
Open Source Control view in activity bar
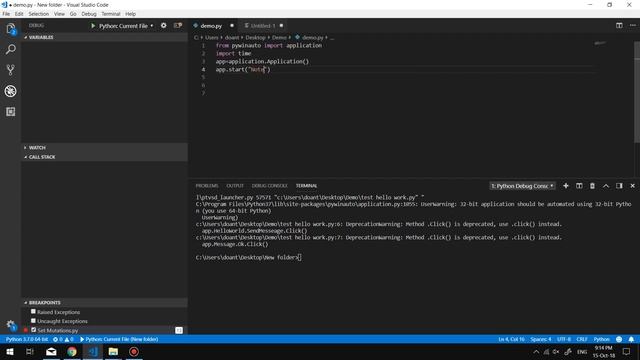pyautogui.click(x=11, y=70)
